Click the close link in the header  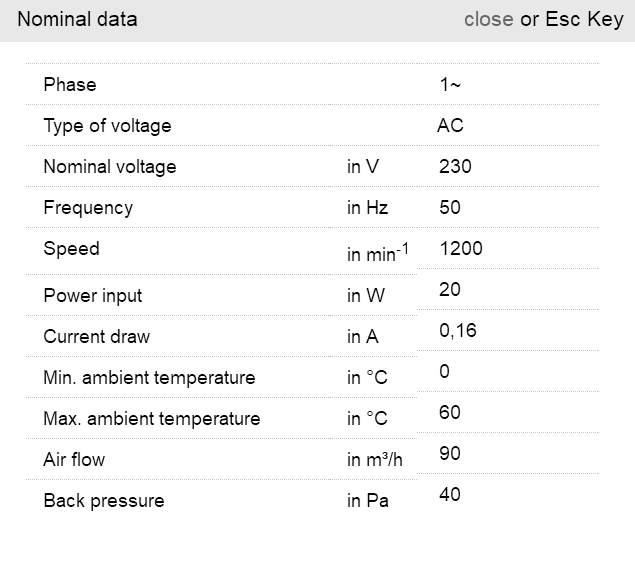(488, 19)
